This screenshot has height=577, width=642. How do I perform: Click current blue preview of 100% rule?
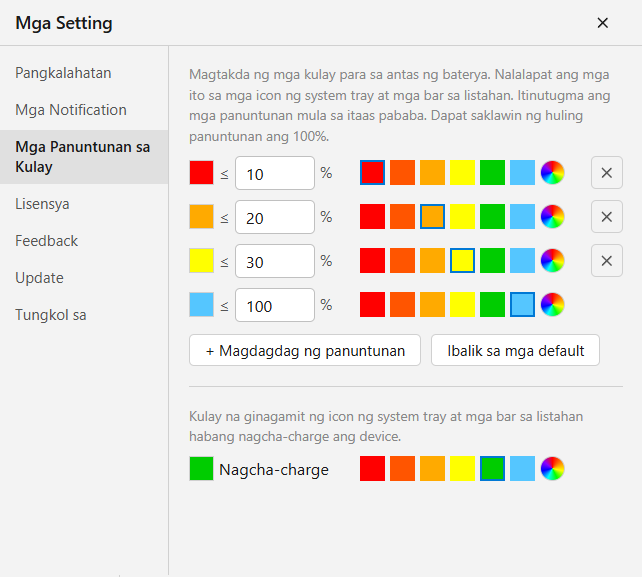tap(201, 305)
